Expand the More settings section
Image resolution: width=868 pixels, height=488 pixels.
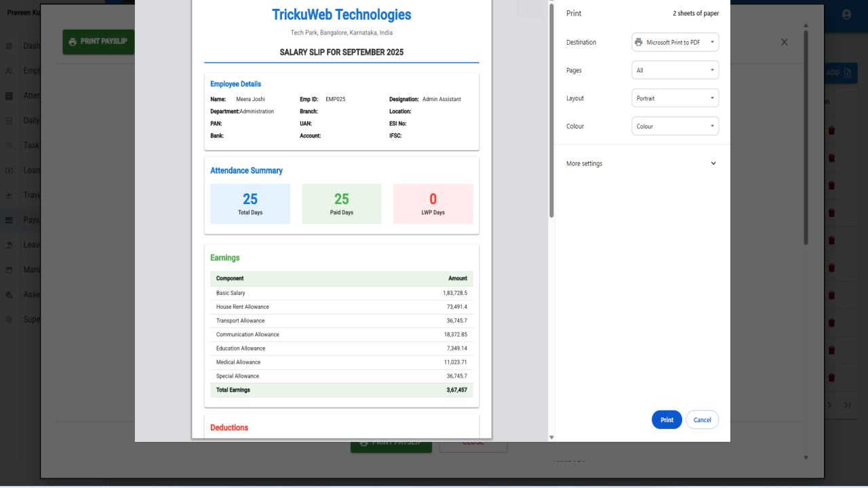(642, 163)
